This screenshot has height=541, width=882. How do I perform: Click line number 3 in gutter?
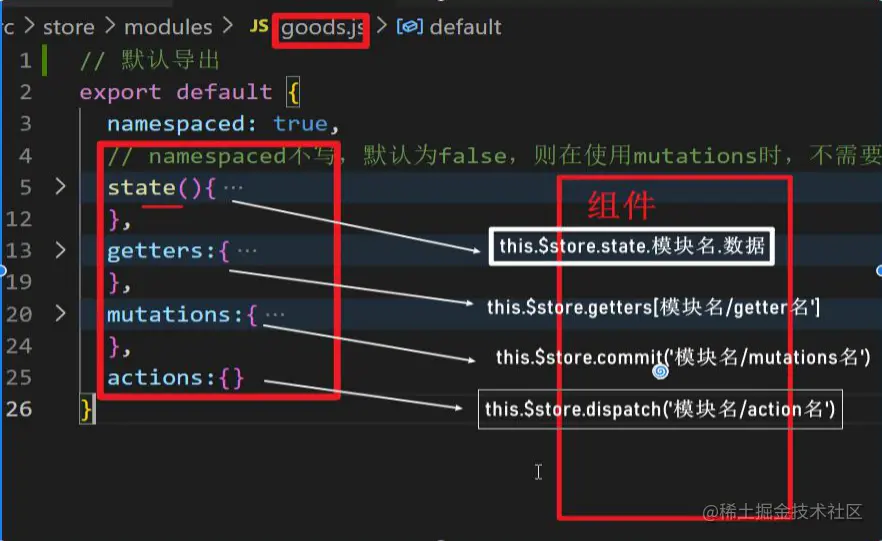point(25,123)
